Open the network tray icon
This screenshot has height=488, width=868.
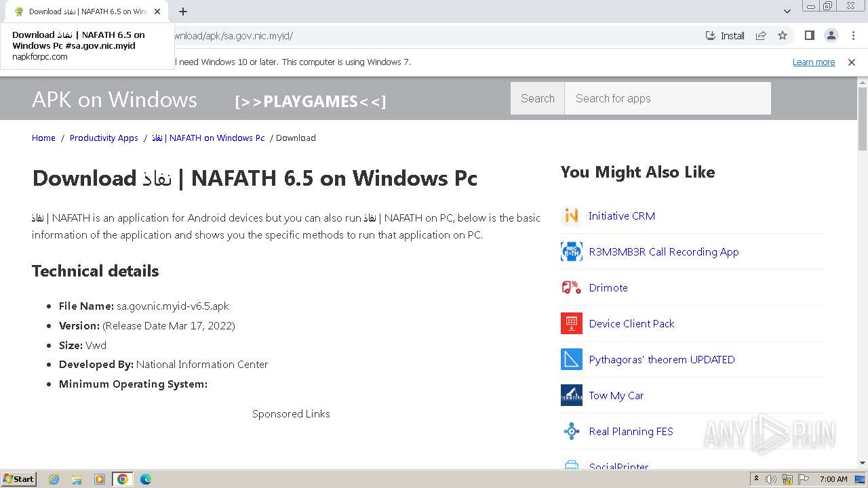click(787, 479)
